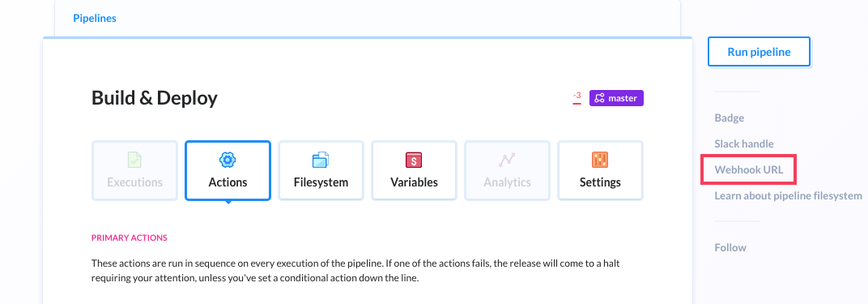The width and height of the screenshot is (868, 304).
Task: Click the Filesystem folders icon
Action: pyautogui.click(x=321, y=160)
